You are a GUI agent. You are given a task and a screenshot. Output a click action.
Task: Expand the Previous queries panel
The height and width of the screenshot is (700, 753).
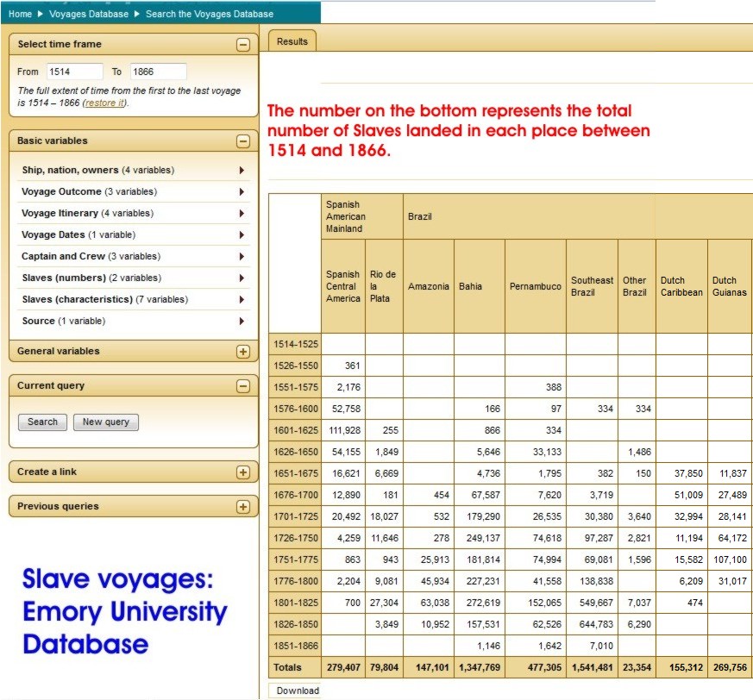pos(243,507)
